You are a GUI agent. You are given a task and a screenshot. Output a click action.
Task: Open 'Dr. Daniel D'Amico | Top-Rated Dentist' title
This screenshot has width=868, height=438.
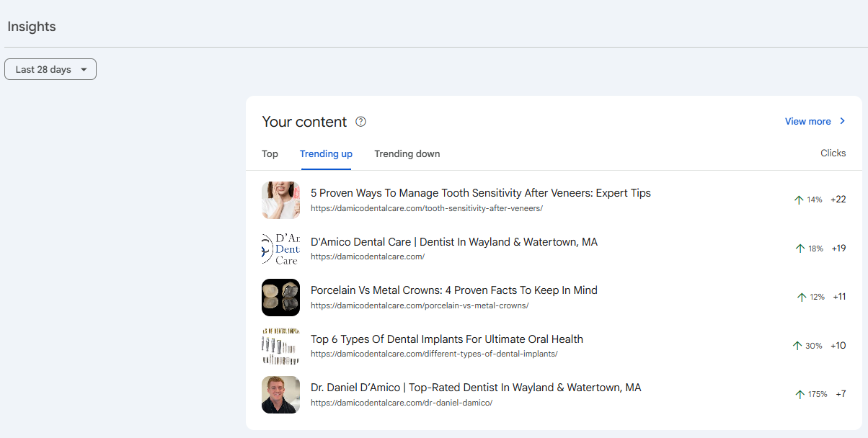tap(476, 388)
